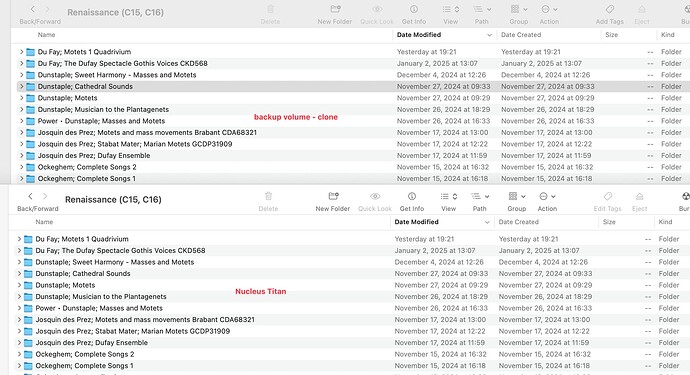Click Quick Look eye icon in backup clone window
This screenshot has height=375, width=690.
(x=377, y=9)
